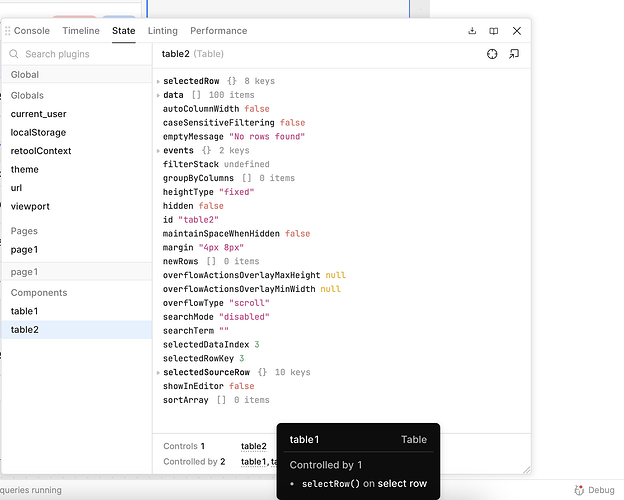Click the newRows property row
Screen dimensions: 624x500
(211, 261)
